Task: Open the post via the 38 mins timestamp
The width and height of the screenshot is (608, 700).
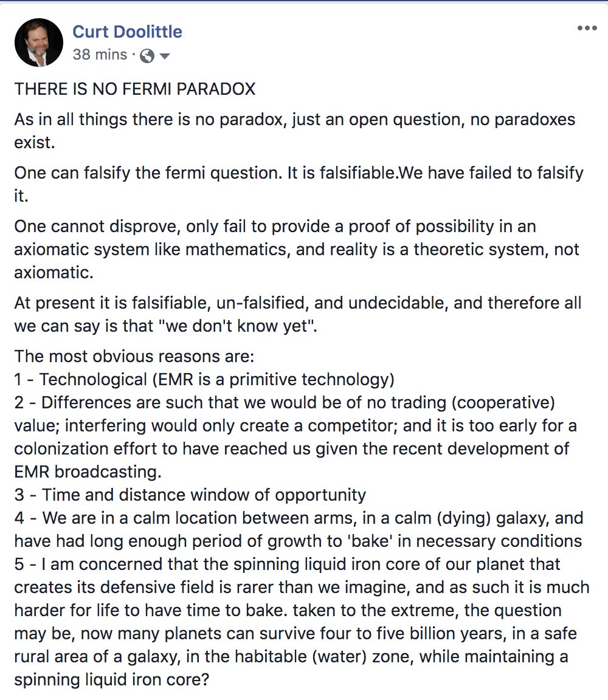Action: coord(100,55)
